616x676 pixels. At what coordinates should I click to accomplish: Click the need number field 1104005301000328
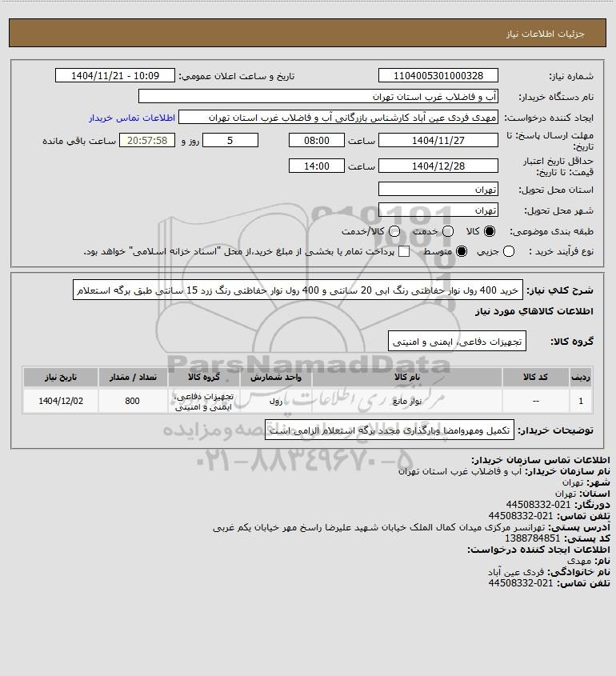tap(438, 75)
